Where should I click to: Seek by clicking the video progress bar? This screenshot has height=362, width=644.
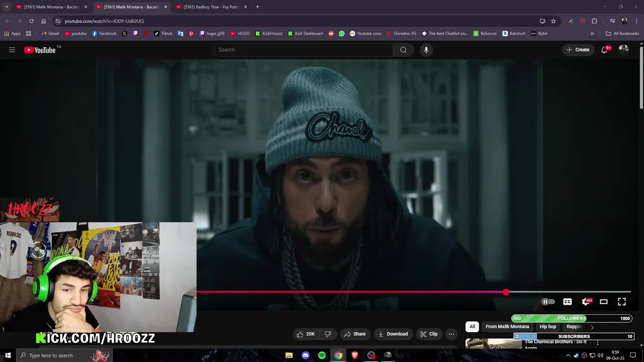coord(414,292)
